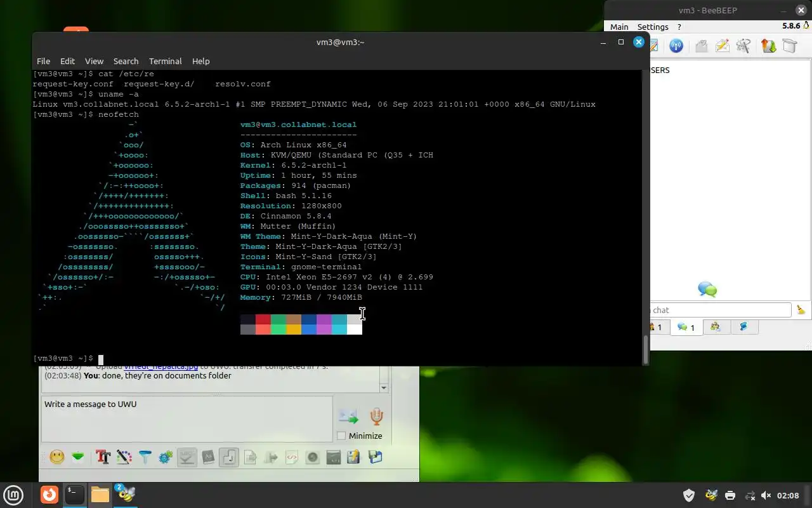812x508 pixels.
Task: Click the floppy with pencil save icon
Action: point(354,457)
